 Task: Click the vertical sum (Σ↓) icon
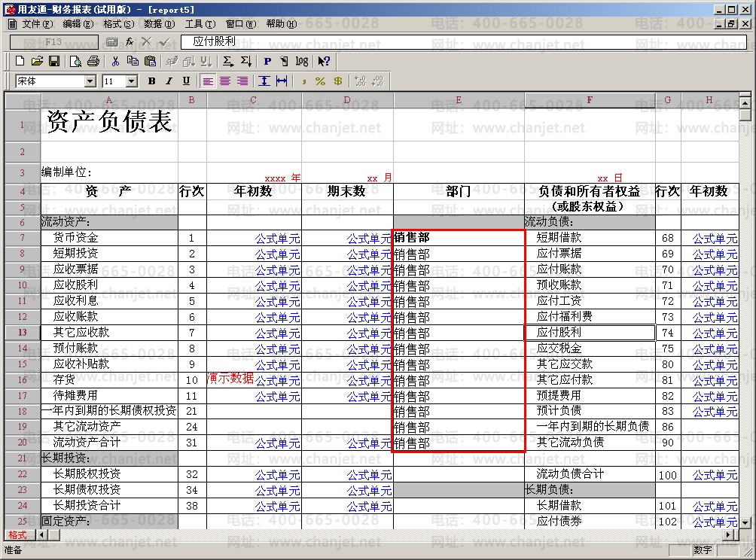246,61
